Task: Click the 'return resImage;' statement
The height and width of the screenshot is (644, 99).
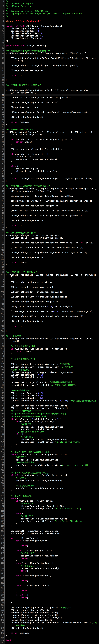Action: [21, 122]
